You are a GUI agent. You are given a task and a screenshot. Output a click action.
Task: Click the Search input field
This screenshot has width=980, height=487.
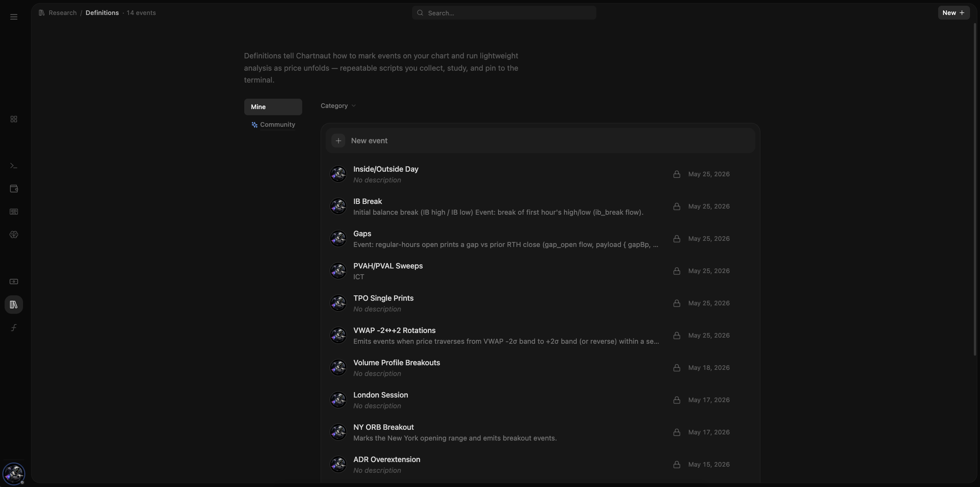click(504, 13)
